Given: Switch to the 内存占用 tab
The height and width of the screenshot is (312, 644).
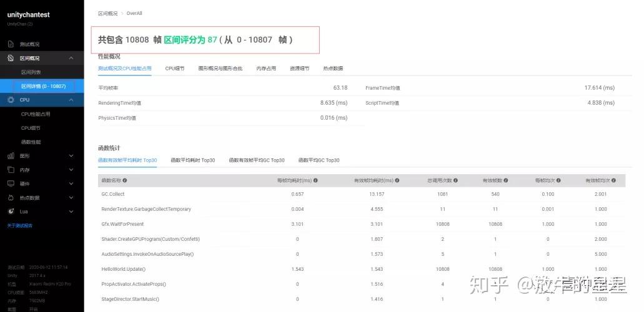Looking at the screenshot, I should 266,69.
